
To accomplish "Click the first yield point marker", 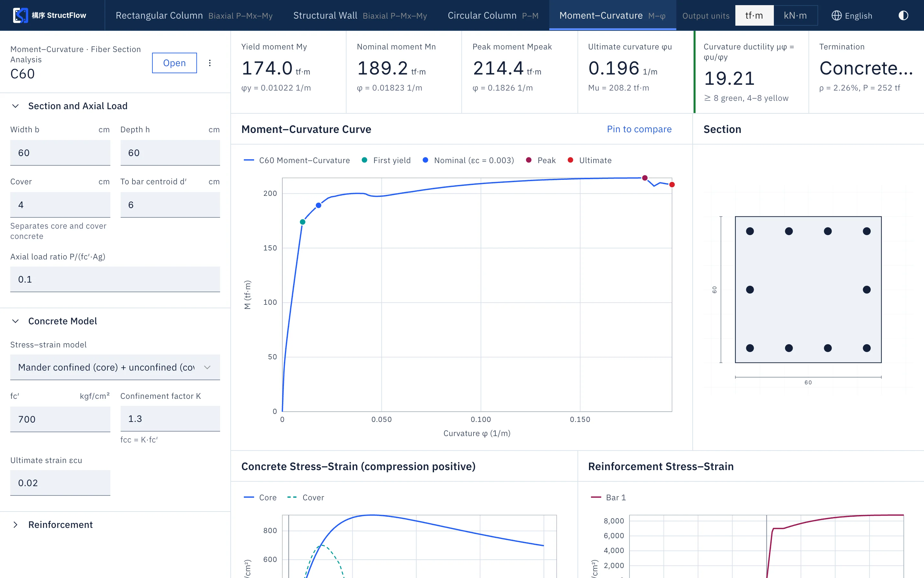I will point(303,222).
